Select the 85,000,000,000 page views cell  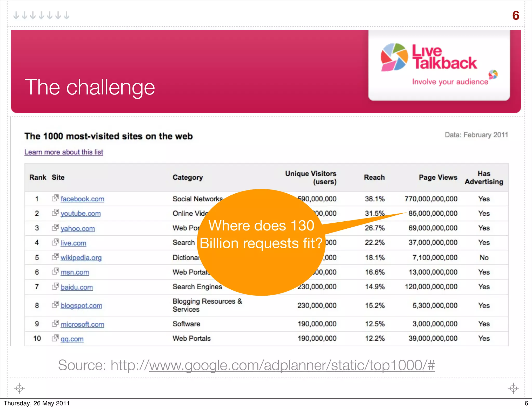pos(433,214)
